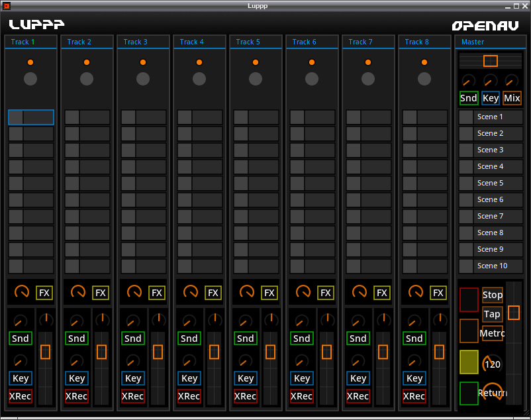Select the Track 8 header label
Viewport: 531px width, 420px height.
pyautogui.click(x=417, y=42)
